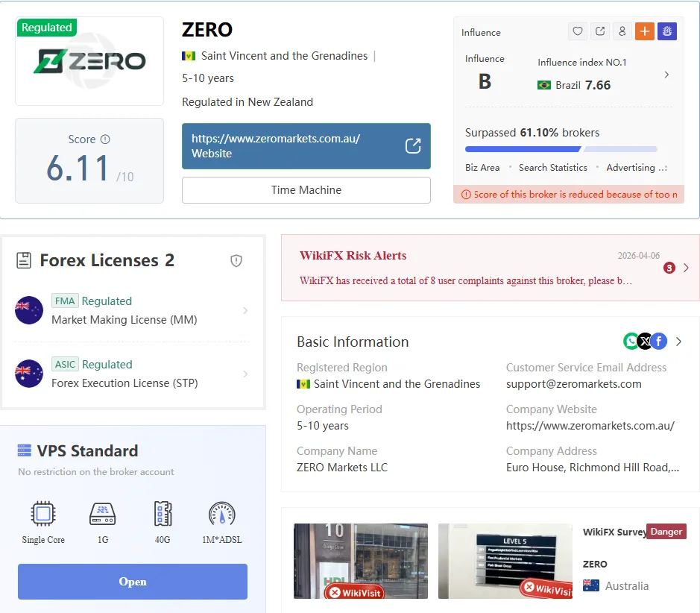Screen dimensions: 700x613
Task: Click the New Zealand flag for the FMA license
Action: [29, 309]
